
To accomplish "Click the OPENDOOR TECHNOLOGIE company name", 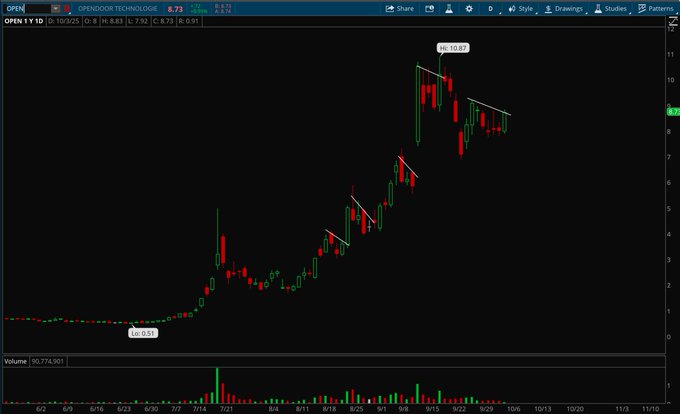I will [118, 9].
